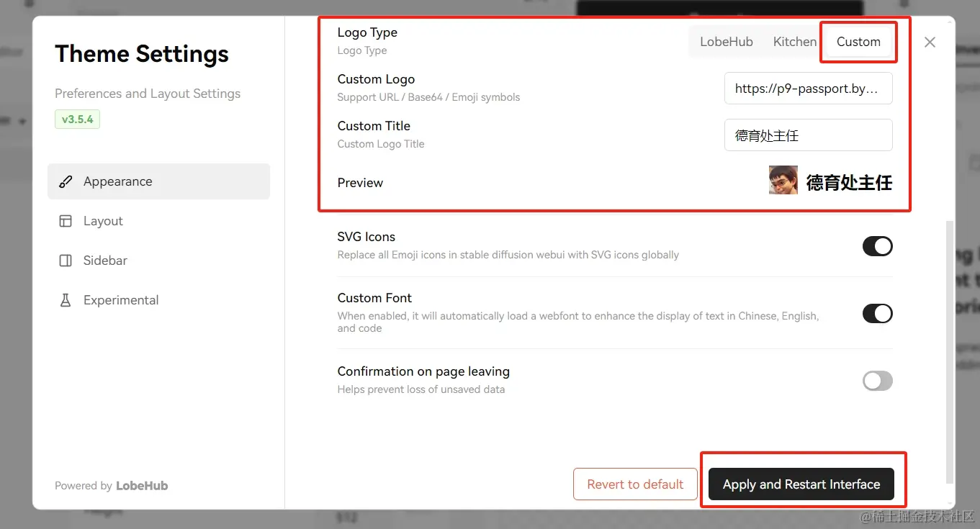Click Apply and Restart Interface
This screenshot has height=529, width=980.
click(801, 484)
